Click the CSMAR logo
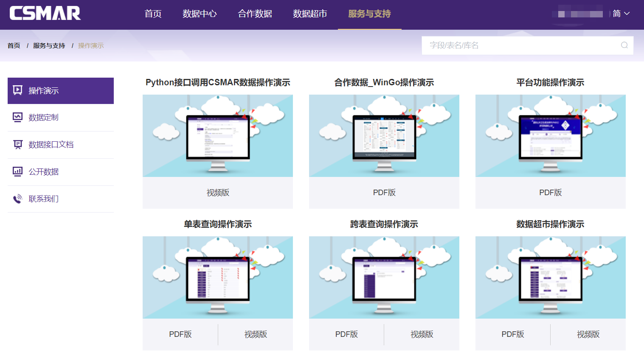This screenshot has width=644, height=364. tap(45, 14)
